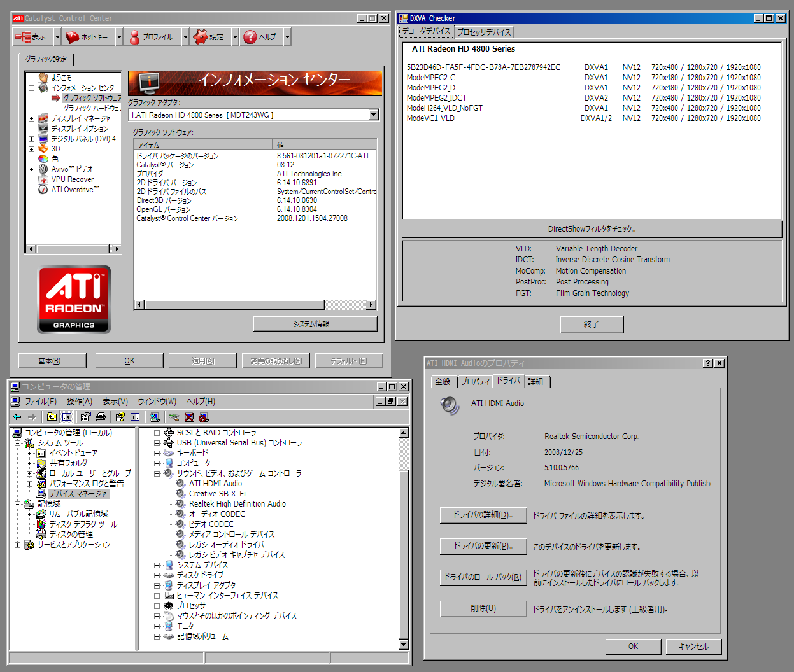794x672 pixels.
Task: Toggle the console tree pane icon in コンピュータの管理
Action: pos(67,417)
